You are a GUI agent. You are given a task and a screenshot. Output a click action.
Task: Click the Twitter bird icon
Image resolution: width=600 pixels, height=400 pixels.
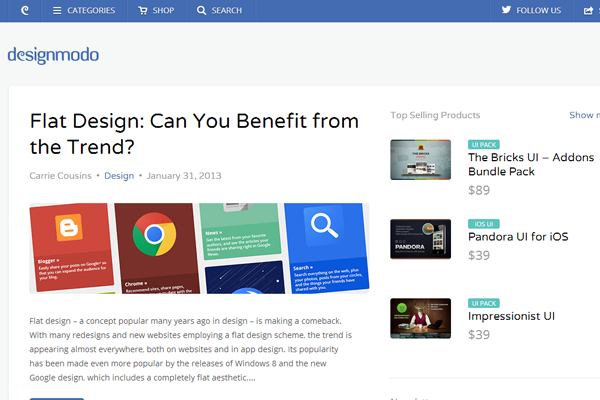pos(506,10)
